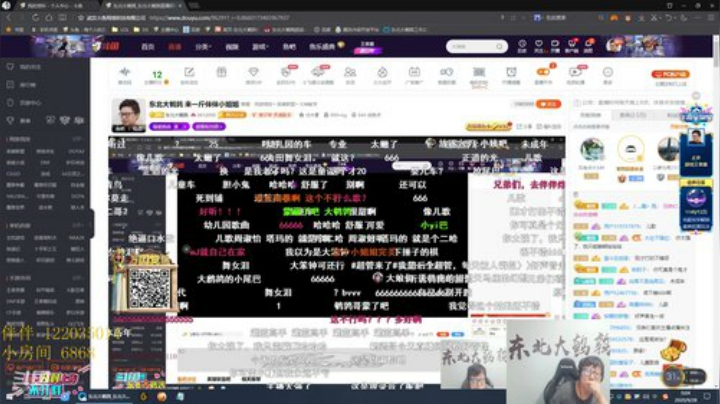
Task: Click the second purple pill under streamer name
Action: click(209, 126)
